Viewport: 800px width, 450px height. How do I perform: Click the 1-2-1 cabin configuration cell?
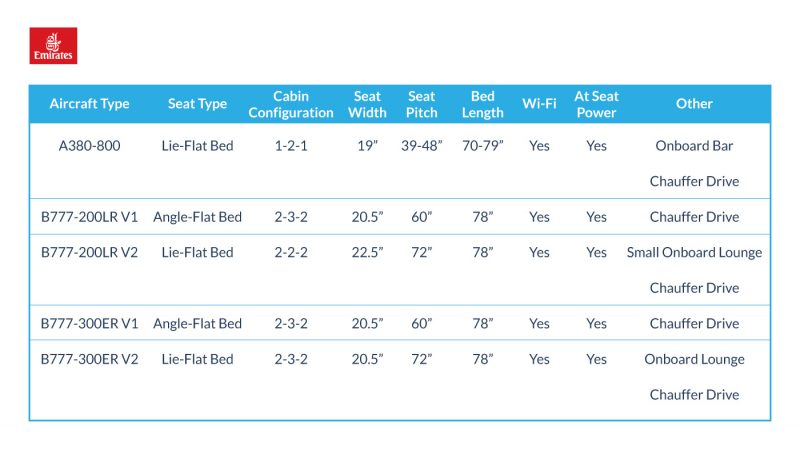291,146
